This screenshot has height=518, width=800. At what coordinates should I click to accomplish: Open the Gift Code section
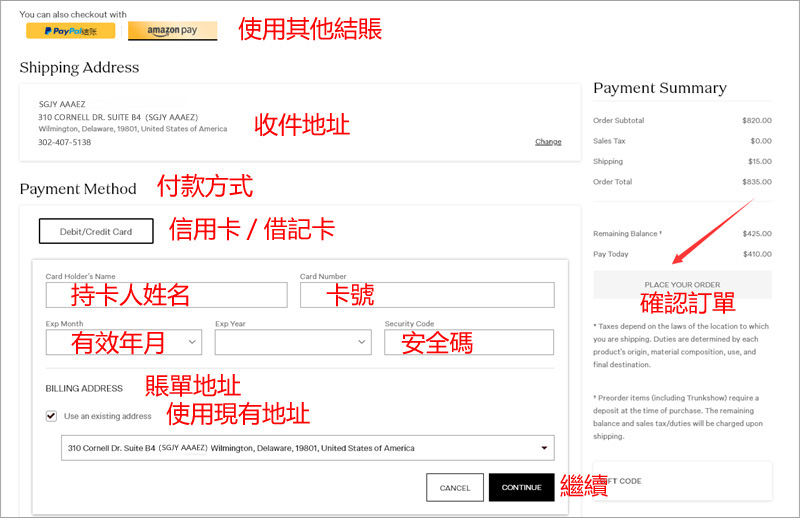[x=682, y=481]
